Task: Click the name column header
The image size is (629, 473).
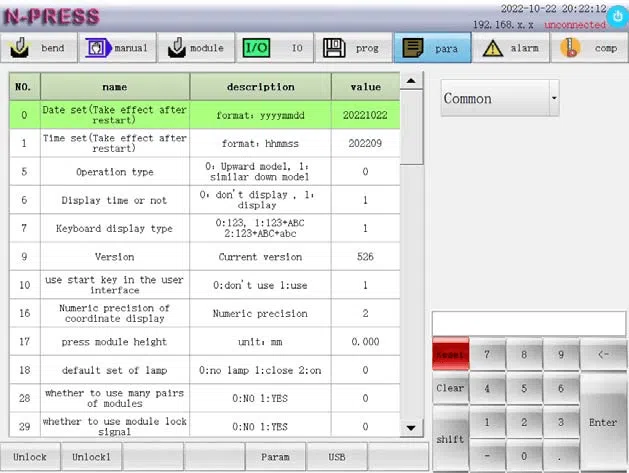Action: 115,87
